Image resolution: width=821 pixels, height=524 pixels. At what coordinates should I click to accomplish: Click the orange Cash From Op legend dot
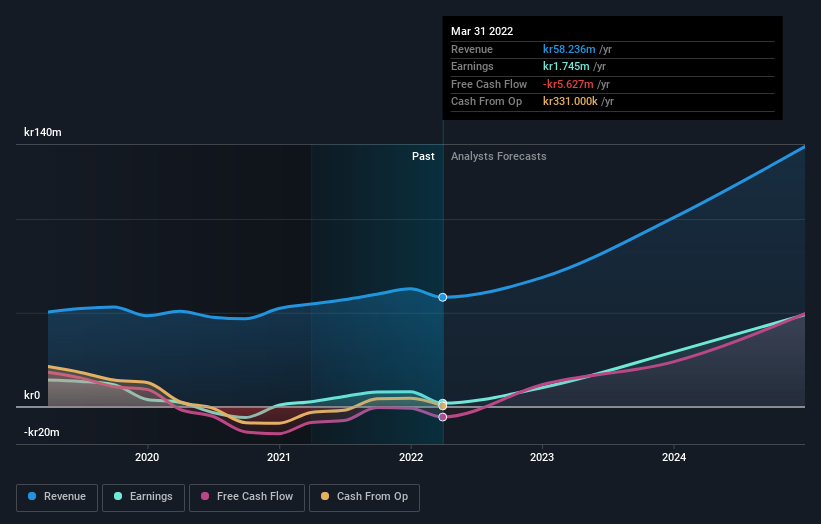click(x=325, y=496)
